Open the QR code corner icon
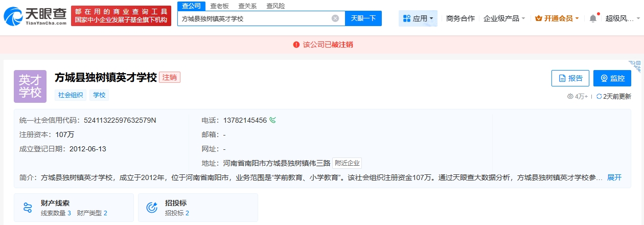The image size is (644, 225). [634, 66]
